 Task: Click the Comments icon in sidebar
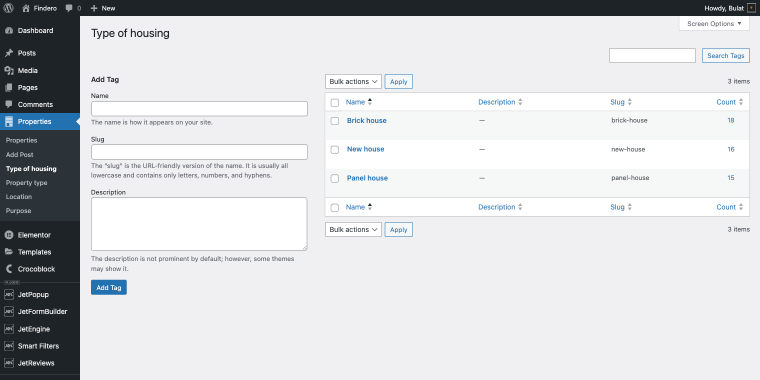pyautogui.click(x=9, y=104)
